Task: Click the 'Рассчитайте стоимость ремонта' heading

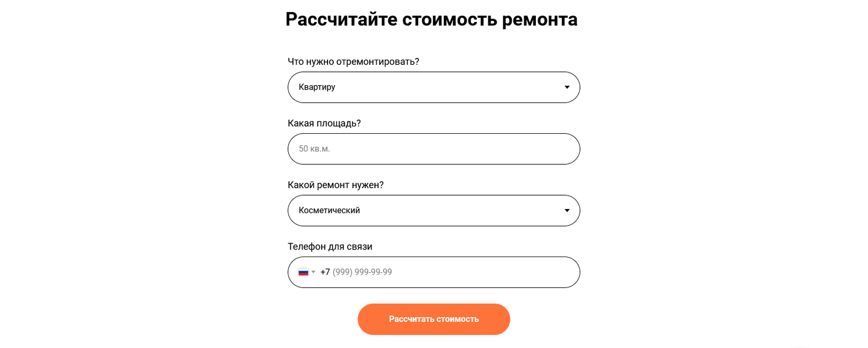Action: tap(431, 19)
